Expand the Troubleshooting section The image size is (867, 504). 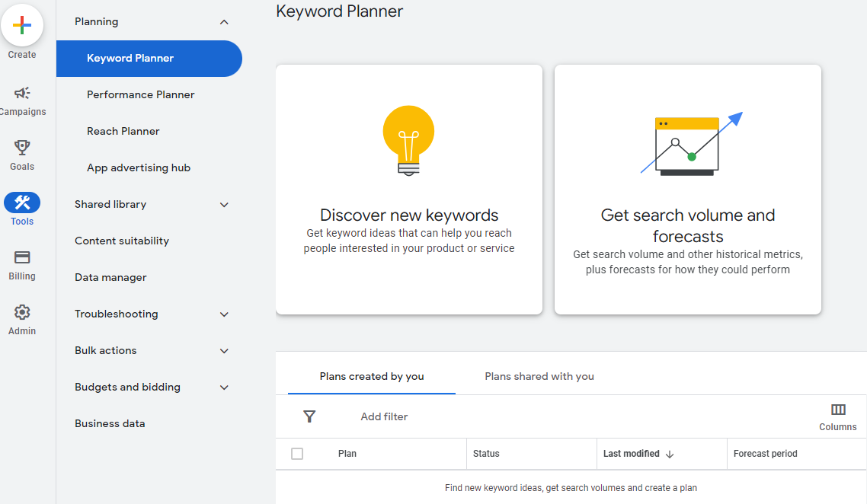click(x=224, y=314)
